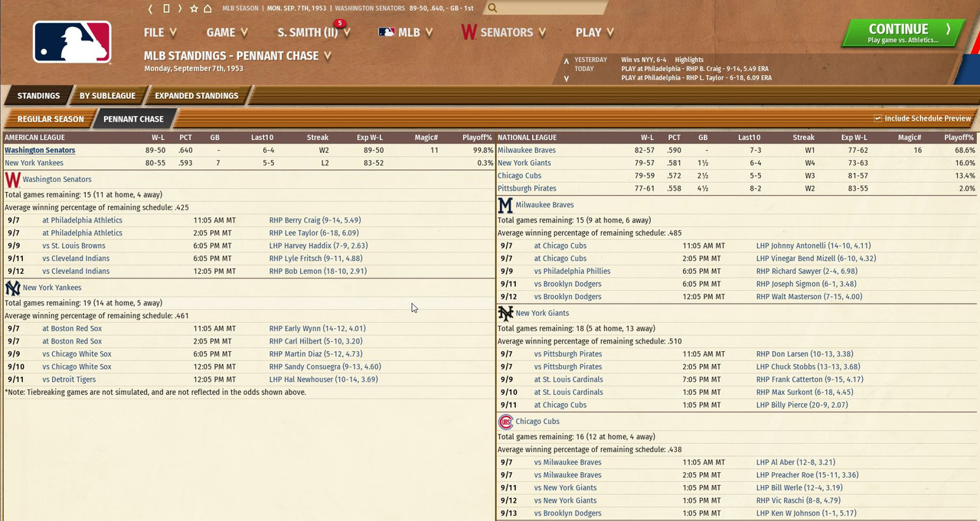Click the Milwaukee Braves 68.6% playoff value

coord(964,151)
